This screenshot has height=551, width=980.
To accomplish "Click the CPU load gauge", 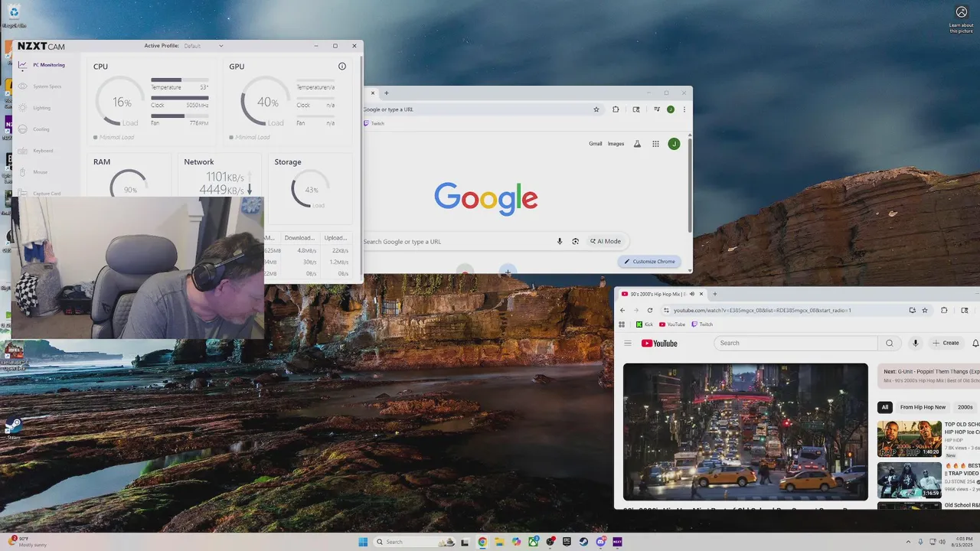I will 121,102.
